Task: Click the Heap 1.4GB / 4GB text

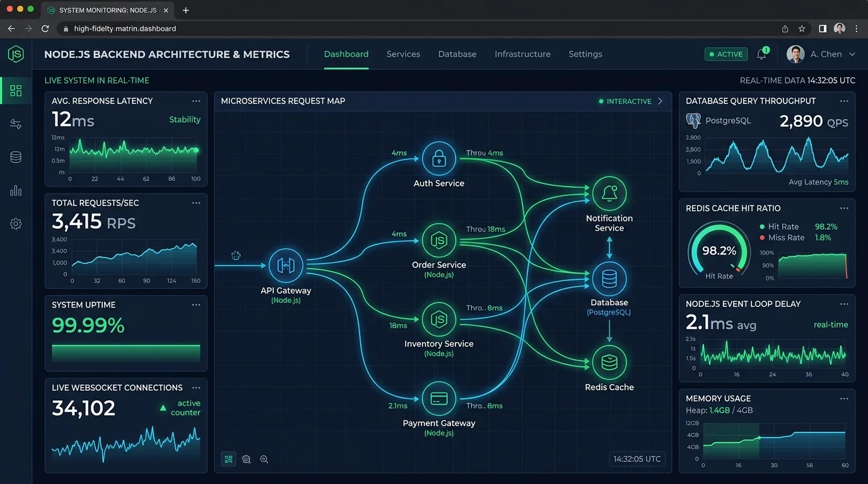Action: point(719,410)
